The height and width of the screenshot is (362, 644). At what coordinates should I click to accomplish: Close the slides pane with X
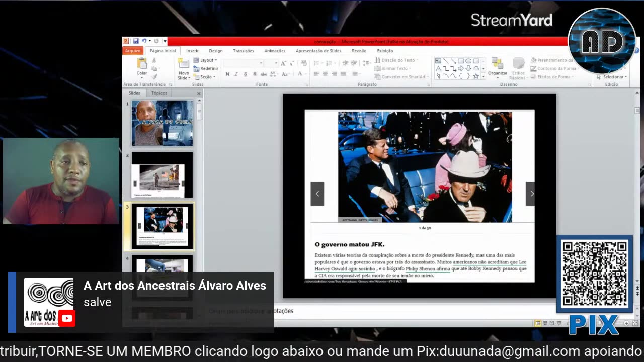coord(199,93)
